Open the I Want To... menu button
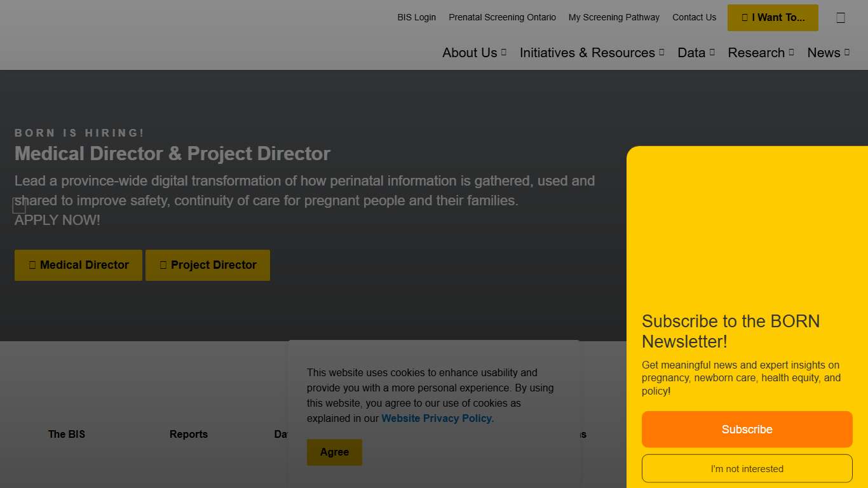The width and height of the screenshot is (868, 488). click(x=773, y=18)
